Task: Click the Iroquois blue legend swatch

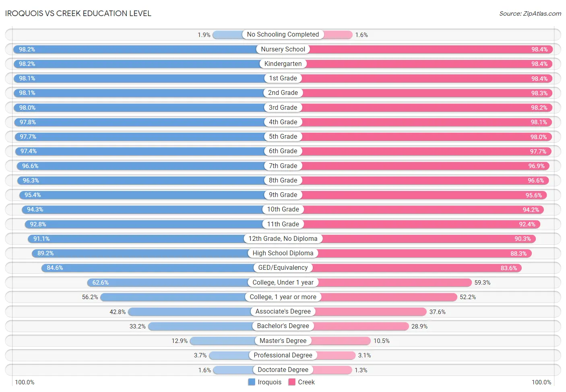Action: point(252,382)
